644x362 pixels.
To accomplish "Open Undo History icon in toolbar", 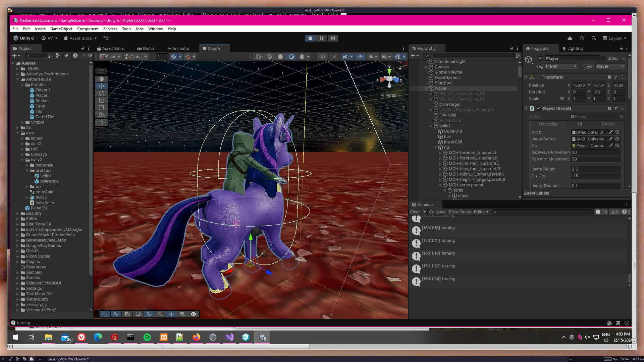I will click(x=582, y=38).
